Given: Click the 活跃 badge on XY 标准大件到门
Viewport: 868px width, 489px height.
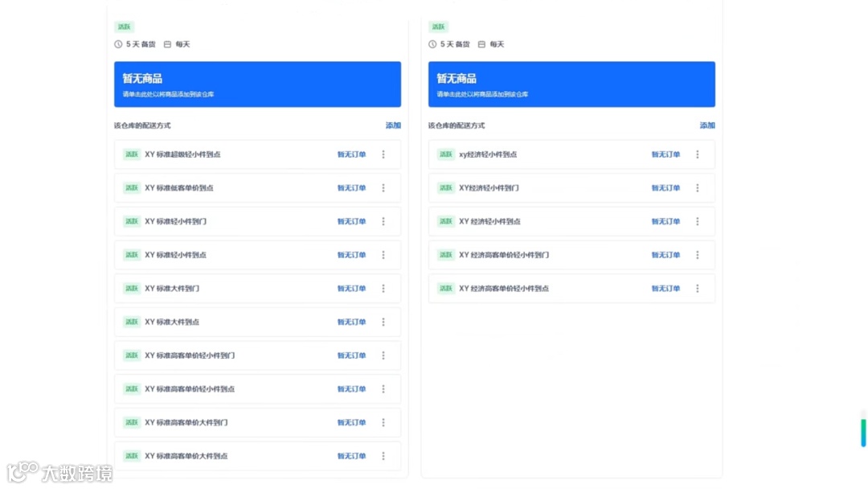Looking at the screenshot, I should 132,289.
